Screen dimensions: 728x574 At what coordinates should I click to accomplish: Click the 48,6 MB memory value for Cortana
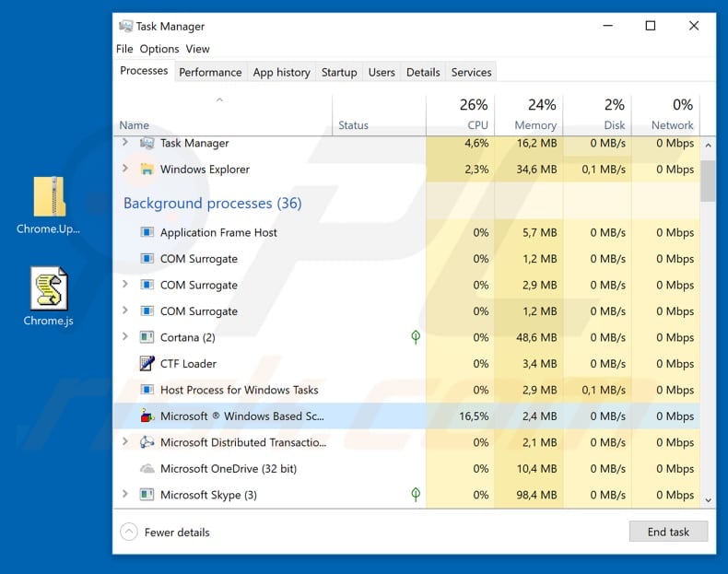536,337
